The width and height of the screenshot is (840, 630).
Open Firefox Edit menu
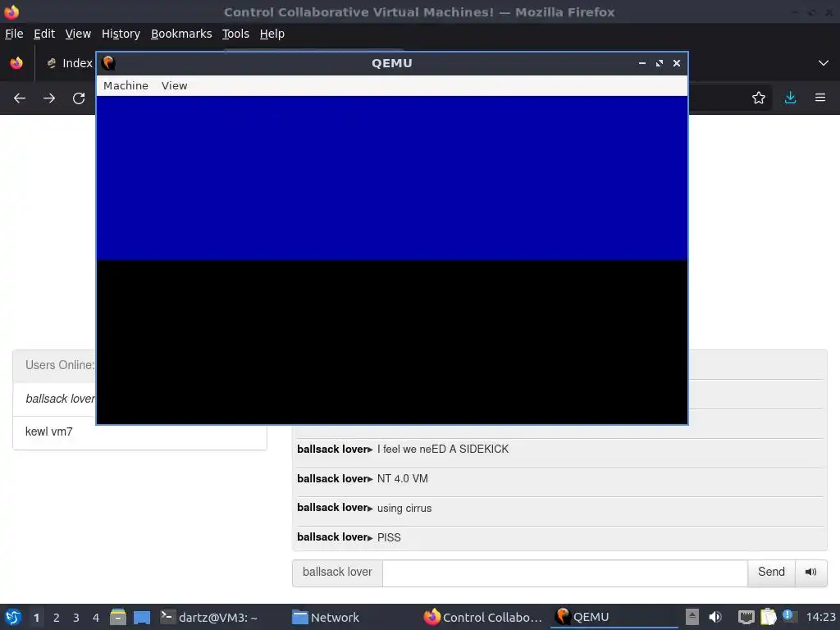coord(44,34)
